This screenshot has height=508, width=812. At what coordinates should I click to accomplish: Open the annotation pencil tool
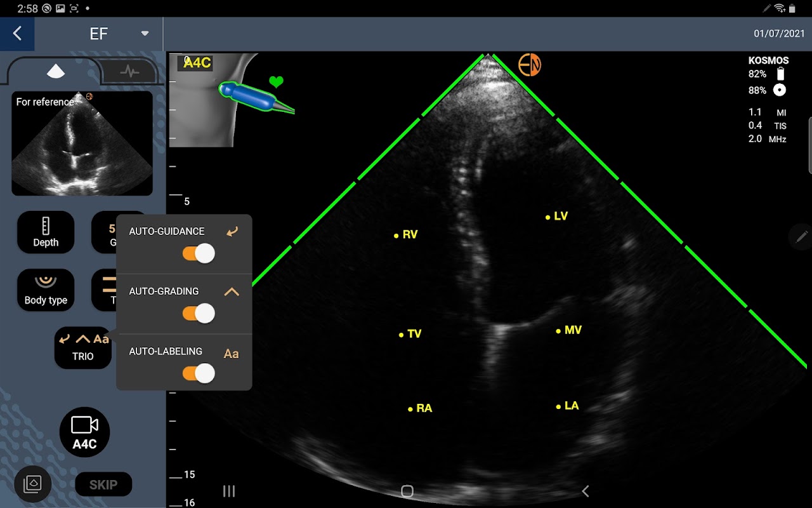(801, 236)
